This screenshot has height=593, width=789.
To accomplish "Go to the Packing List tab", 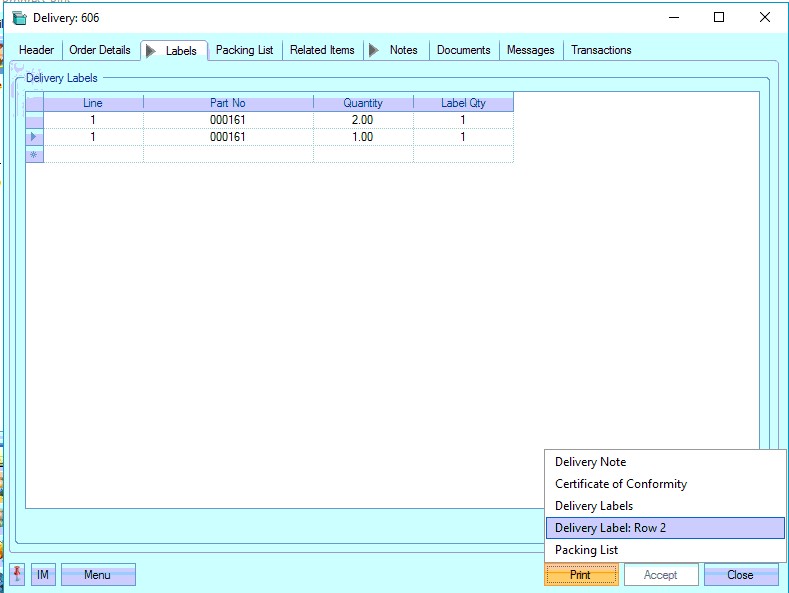I will pyautogui.click(x=244, y=50).
